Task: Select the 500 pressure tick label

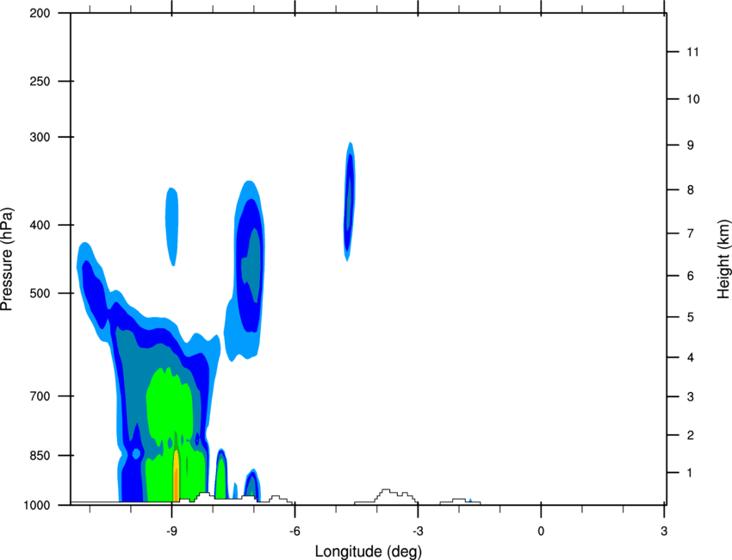Action: pyautogui.click(x=40, y=293)
